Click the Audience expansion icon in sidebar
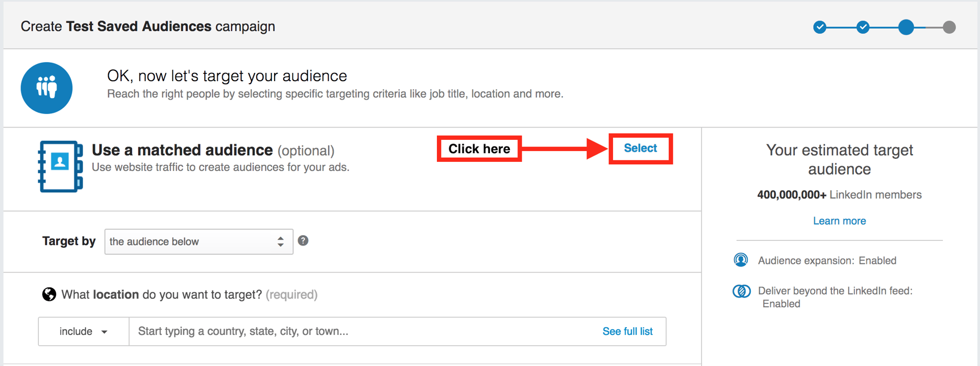The height and width of the screenshot is (366, 980). click(x=741, y=260)
